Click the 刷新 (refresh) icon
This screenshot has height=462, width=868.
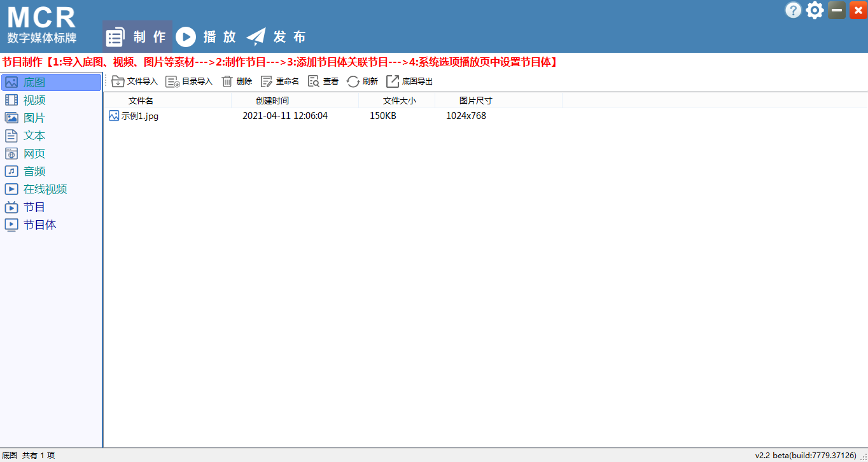pyautogui.click(x=353, y=81)
